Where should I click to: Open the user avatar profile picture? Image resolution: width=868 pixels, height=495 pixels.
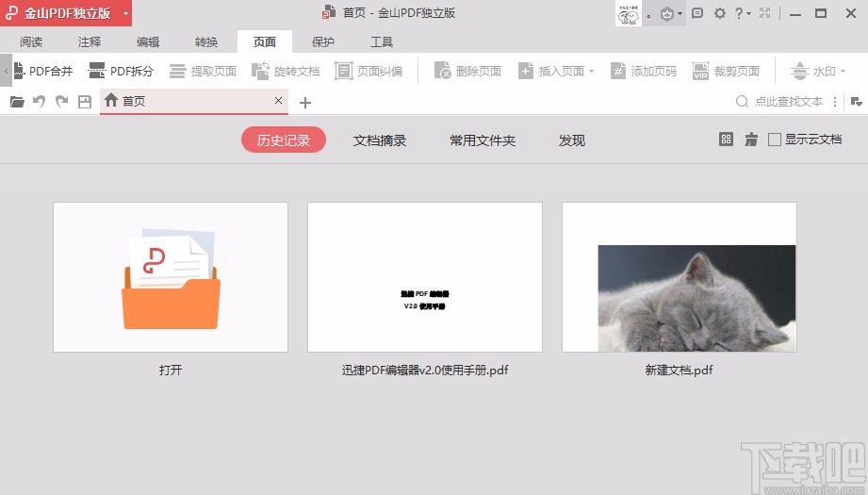(629, 13)
